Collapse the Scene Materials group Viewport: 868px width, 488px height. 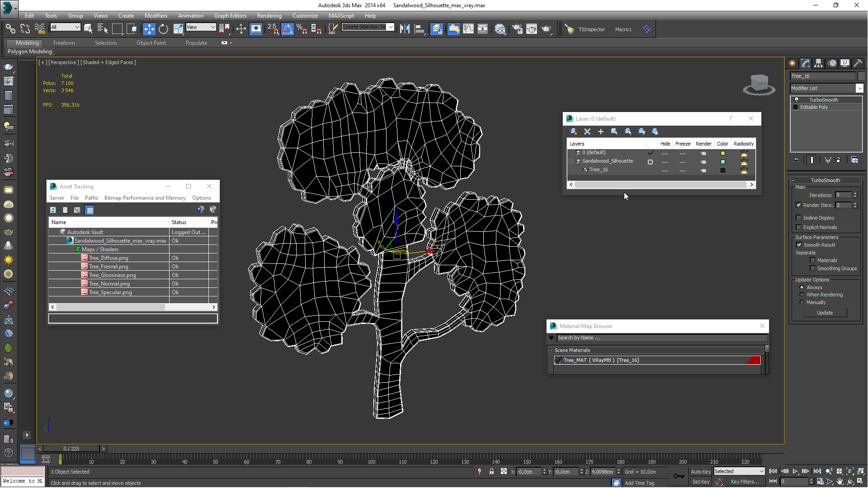[x=552, y=350]
